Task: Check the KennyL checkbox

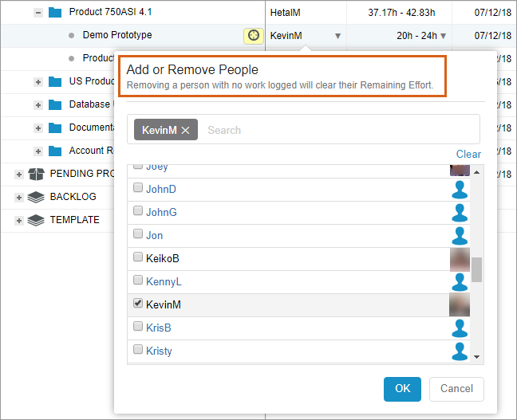Action: pos(138,281)
